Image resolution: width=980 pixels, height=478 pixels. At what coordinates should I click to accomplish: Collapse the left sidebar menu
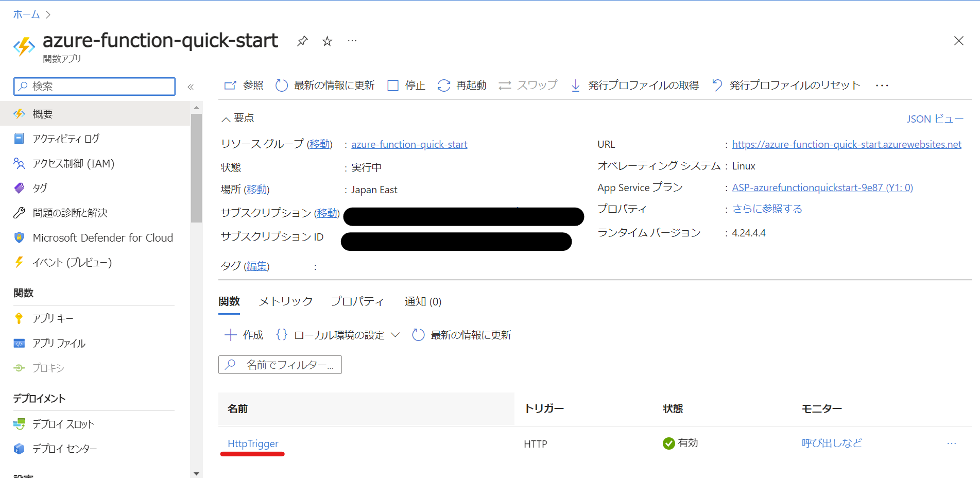[x=191, y=87]
